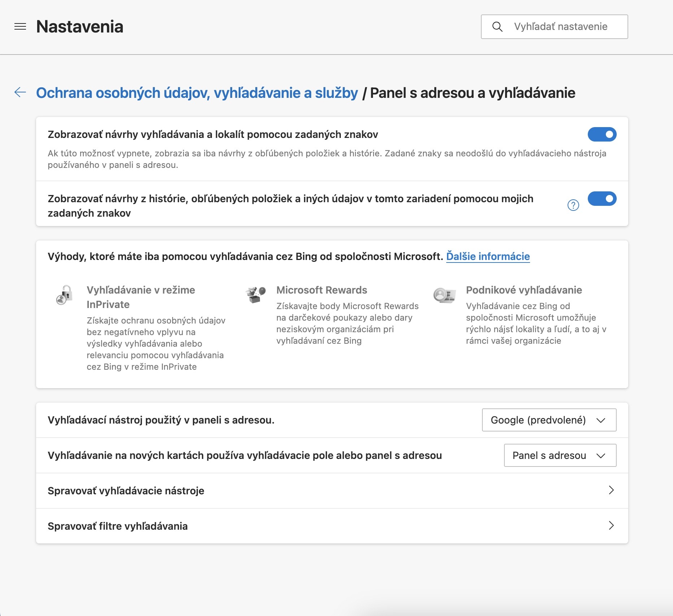Click the Podnikové vyhľadávanie profile icon
Viewport: 673px width, 616px height.
(444, 295)
